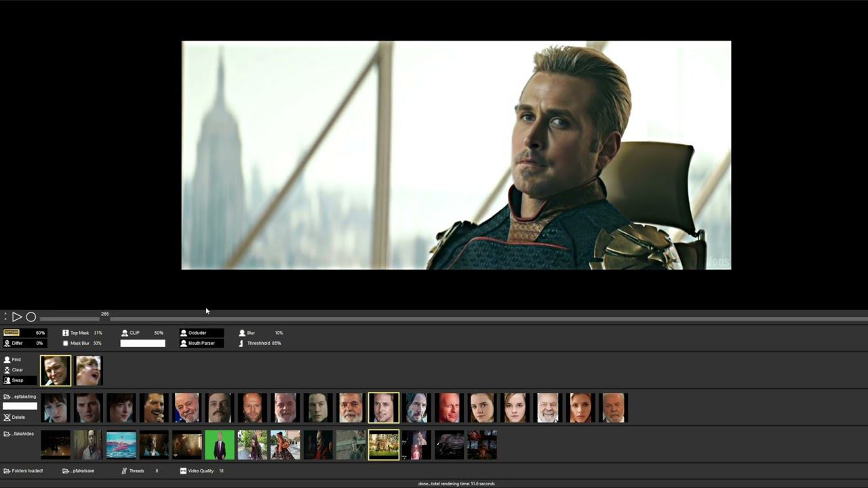Click the Threshold icon
The height and width of the screenshot is (488, 868).
242,343
